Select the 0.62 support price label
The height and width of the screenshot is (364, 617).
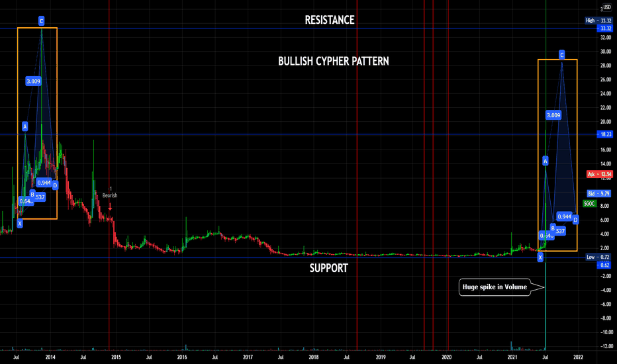(x=604, y=265)
